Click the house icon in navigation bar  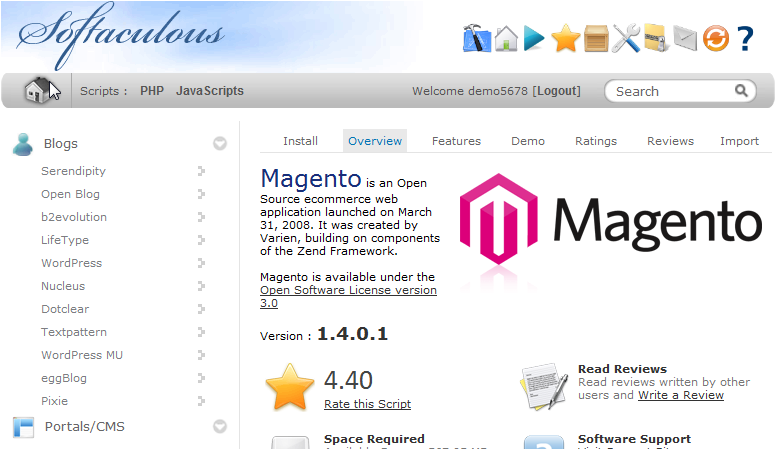(x=39, y=90)
